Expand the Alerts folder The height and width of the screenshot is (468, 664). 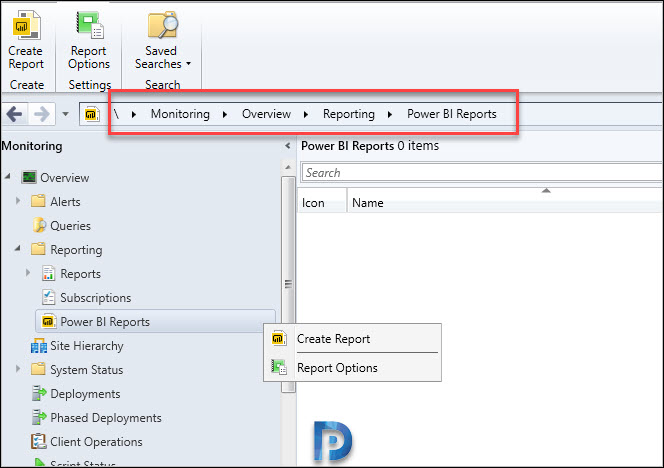coord(18,200)
